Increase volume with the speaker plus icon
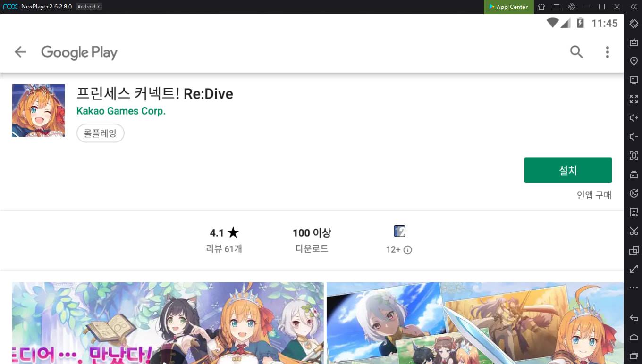The height and width of the screenshot is (364, 642). point(634,118)
